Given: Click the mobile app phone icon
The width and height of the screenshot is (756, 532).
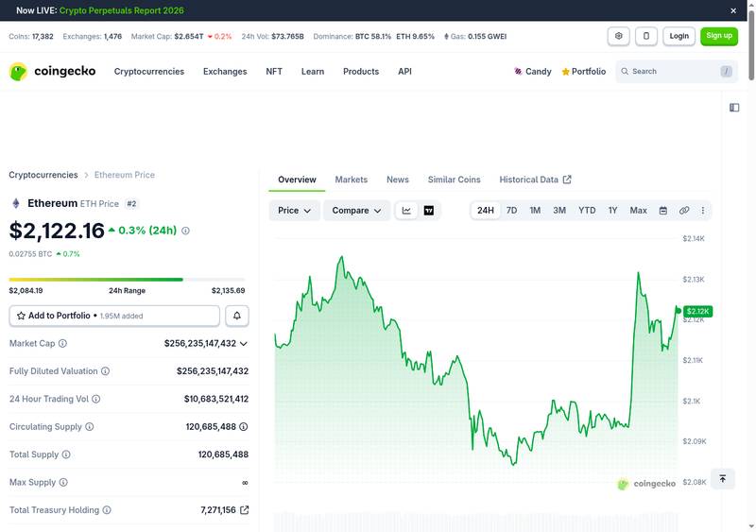Looking at the screenshot, I should [646, 36].
